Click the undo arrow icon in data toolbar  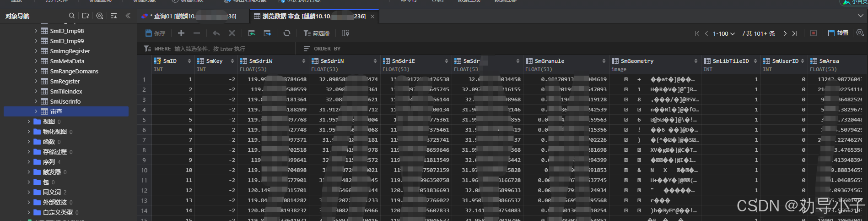216,33
